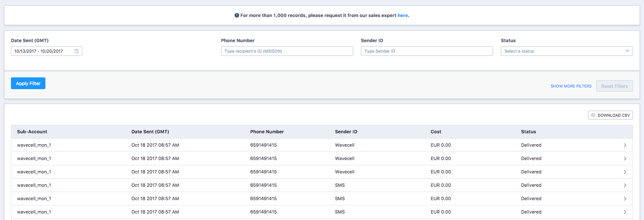The image size is (644, 220).
Task: Click the Apply Filter button
Action: pyautogui.click(x=28, y=83)
